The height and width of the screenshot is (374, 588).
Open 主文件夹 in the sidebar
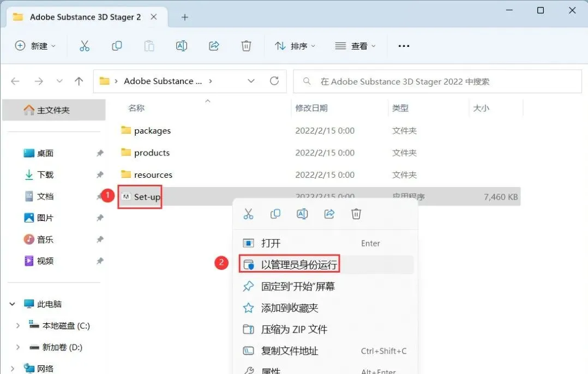[x=53, y=110]
